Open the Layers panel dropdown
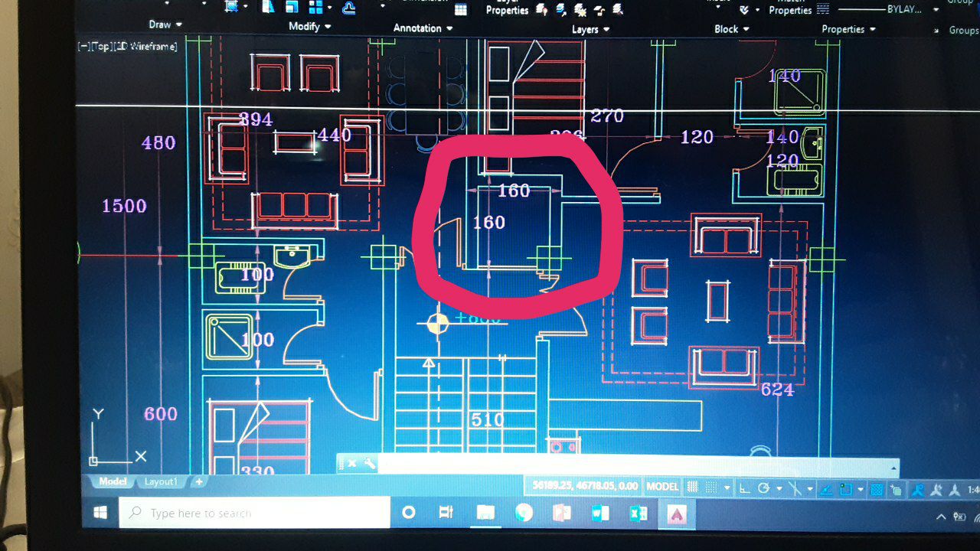This screenshot has width=980, height=551. [590, 29]
